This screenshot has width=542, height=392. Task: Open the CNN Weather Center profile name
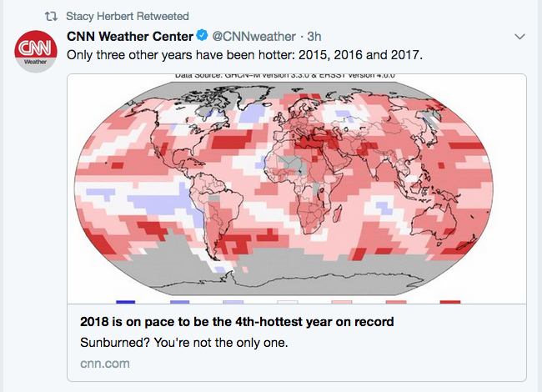129,37
